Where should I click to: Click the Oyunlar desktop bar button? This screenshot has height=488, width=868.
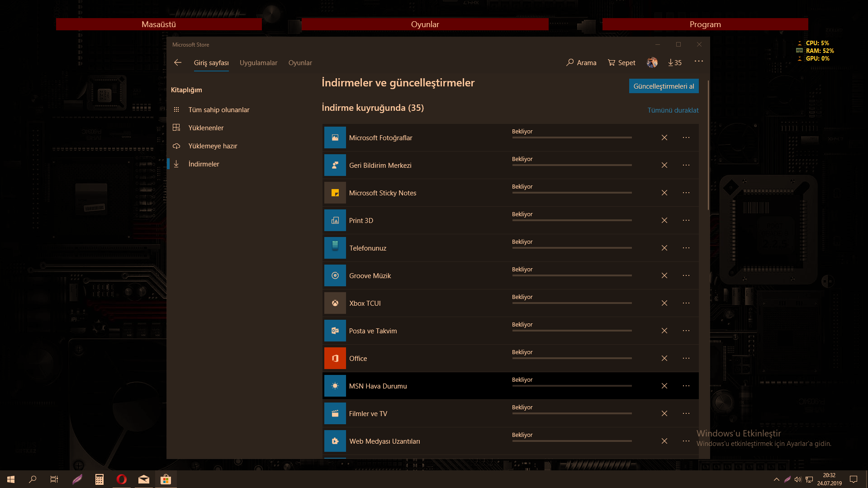tap(425, 24)
